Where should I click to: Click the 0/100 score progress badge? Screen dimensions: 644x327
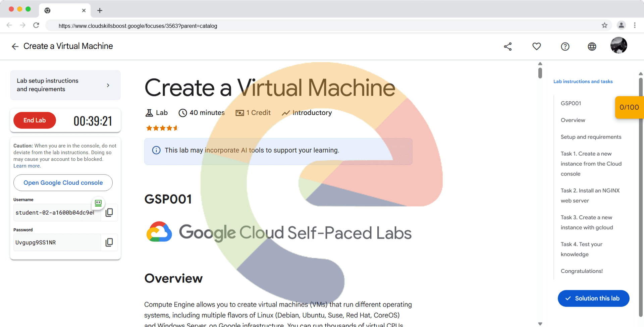pos(629,107)
